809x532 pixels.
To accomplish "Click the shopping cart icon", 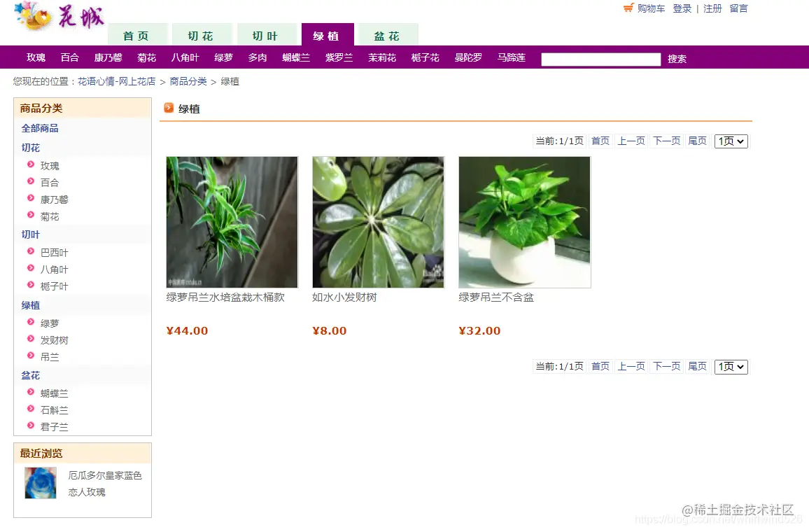I will pyautogui.click(x=628, y=8).
